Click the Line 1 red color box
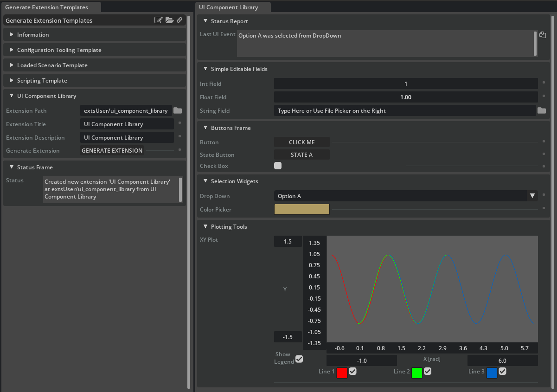The width and height of the screenshot is (557, 392). tap(342, 373)
